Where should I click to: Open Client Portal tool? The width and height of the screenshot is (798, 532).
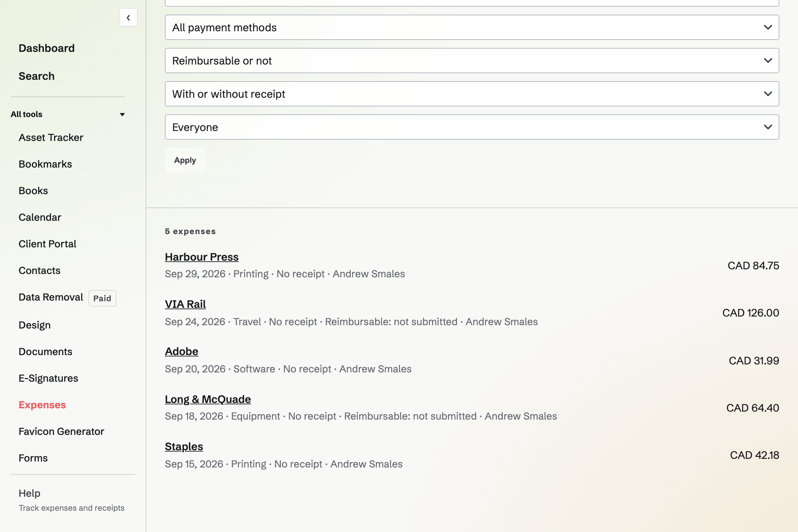coord(47,244)
